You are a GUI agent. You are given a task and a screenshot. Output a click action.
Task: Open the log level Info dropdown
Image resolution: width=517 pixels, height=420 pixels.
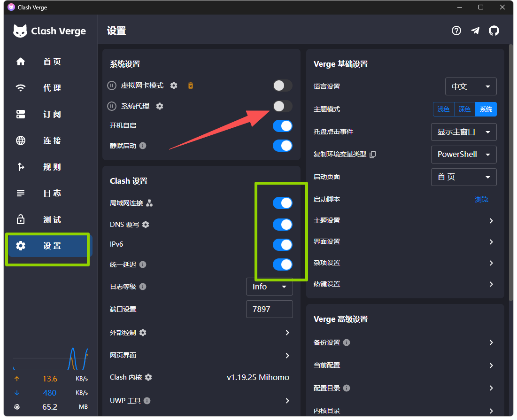(x=270, y=287)
